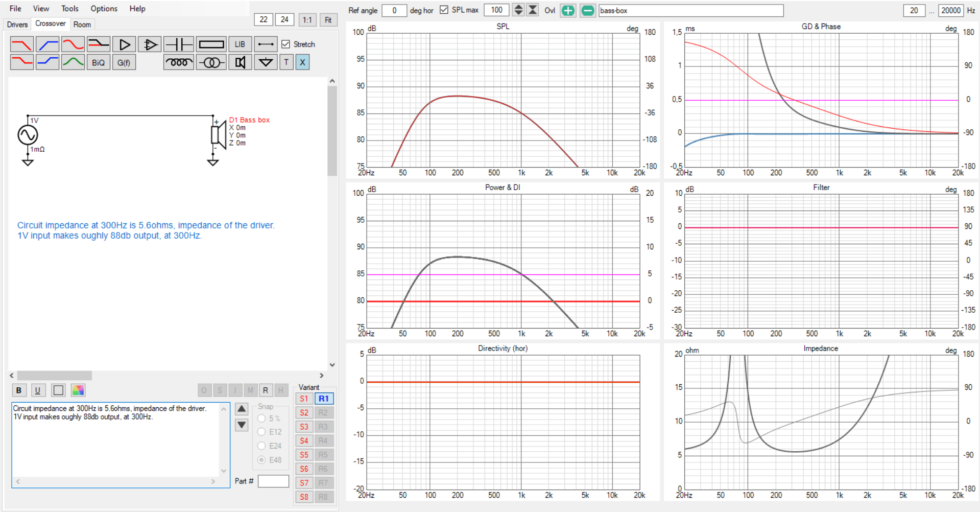
Task: Add a red low-pass filter block
Action: coord(22,44)
